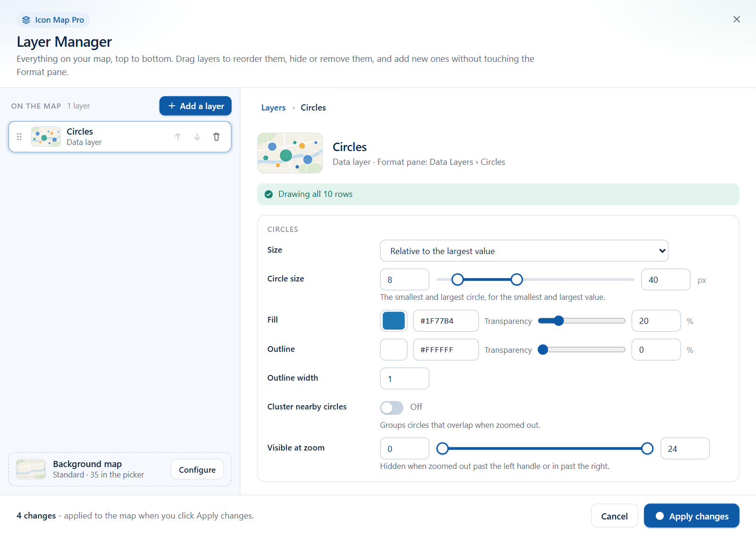Click the large Circles preview image
The image size is (756, 536).
290,153
